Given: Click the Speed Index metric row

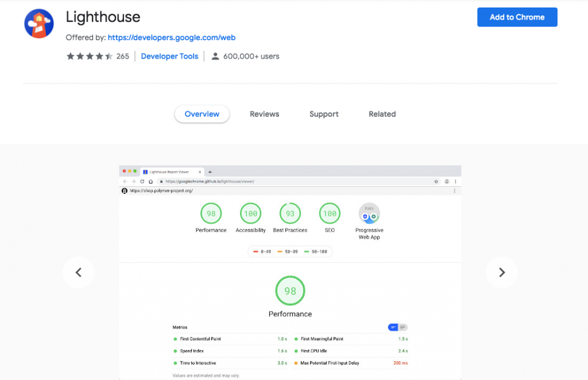Looking at the screenshot, I should (x=230, y=351).
